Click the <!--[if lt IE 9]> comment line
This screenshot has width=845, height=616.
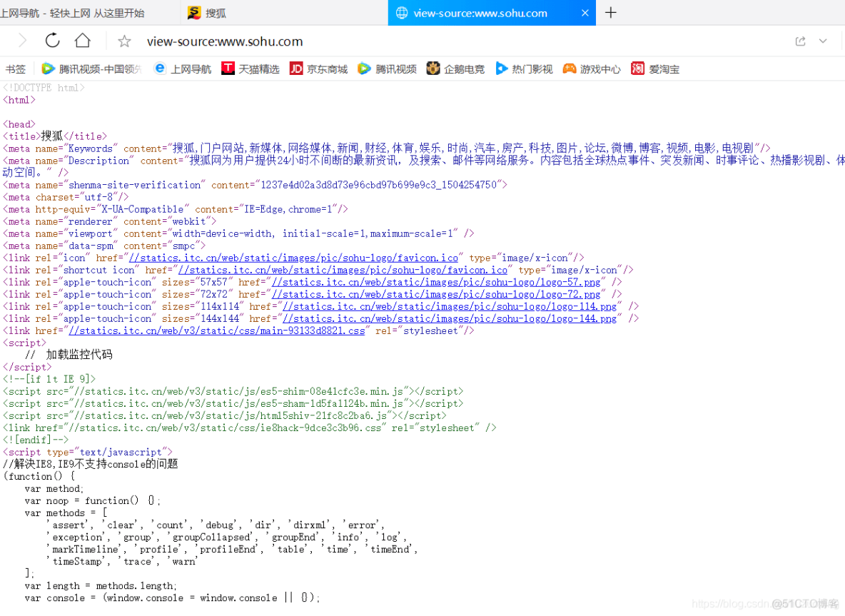pos(49,380)
